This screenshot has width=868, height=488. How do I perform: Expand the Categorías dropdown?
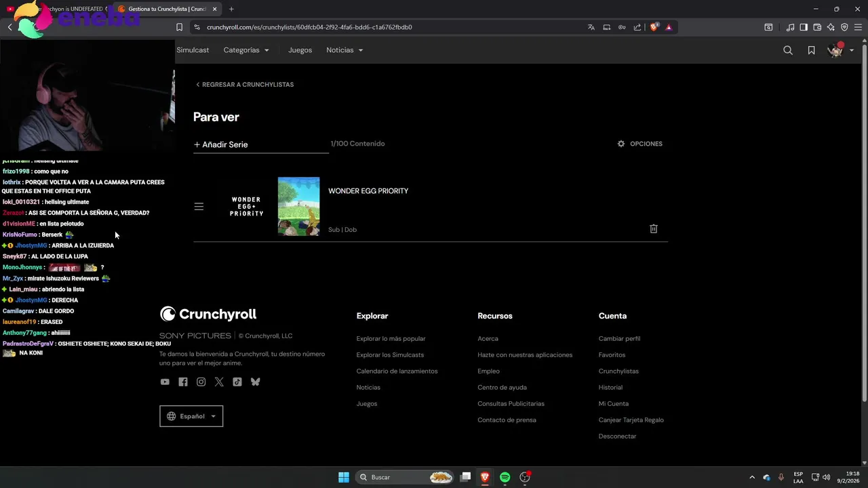coord(246,50)
